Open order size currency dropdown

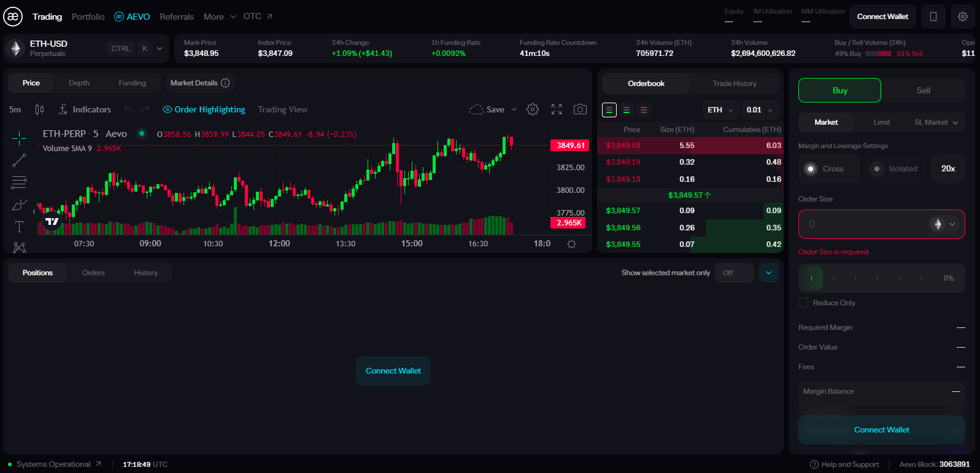pos(944,224)
